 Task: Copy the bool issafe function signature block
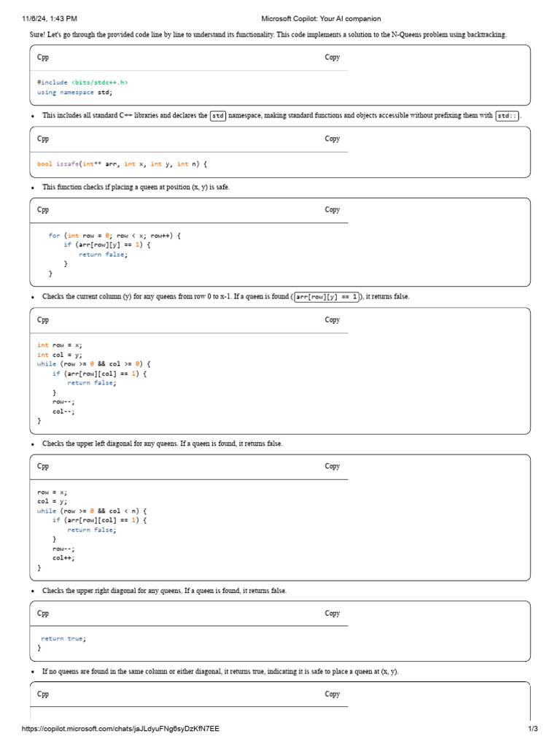pyautogui.click(x=332, y=139)
